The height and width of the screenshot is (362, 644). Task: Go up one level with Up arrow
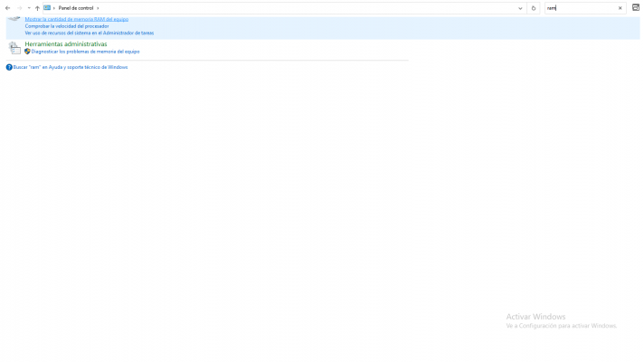[x=37, y=8]
